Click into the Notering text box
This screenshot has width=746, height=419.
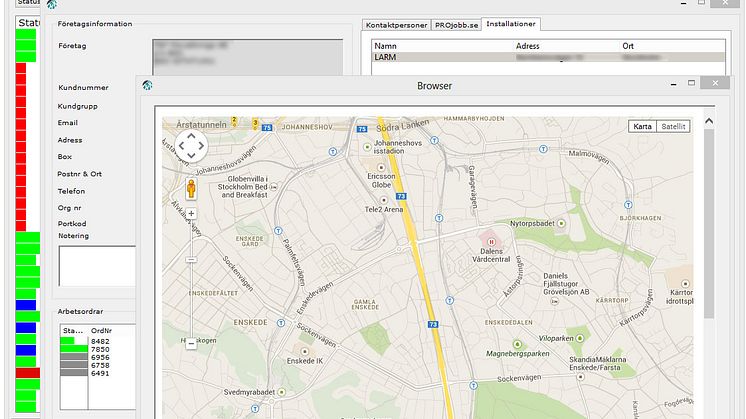pyautogui.click(x=98, y=266)
